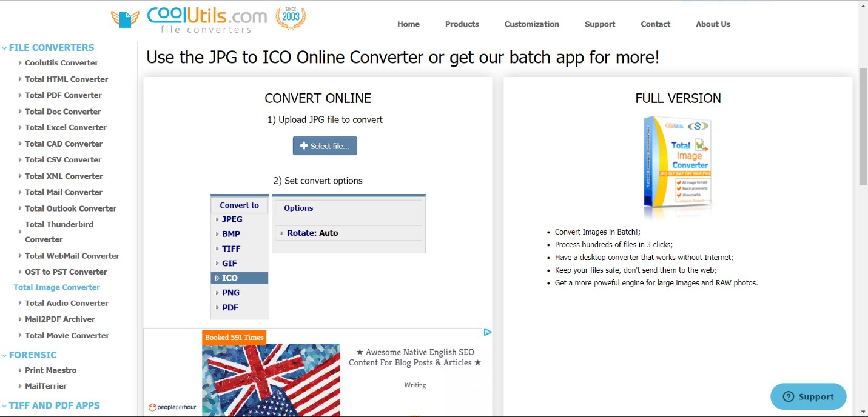This screenshot has height=417, width=868.
Task: Open the Total Mail Converter link
Action: [64, 192]
